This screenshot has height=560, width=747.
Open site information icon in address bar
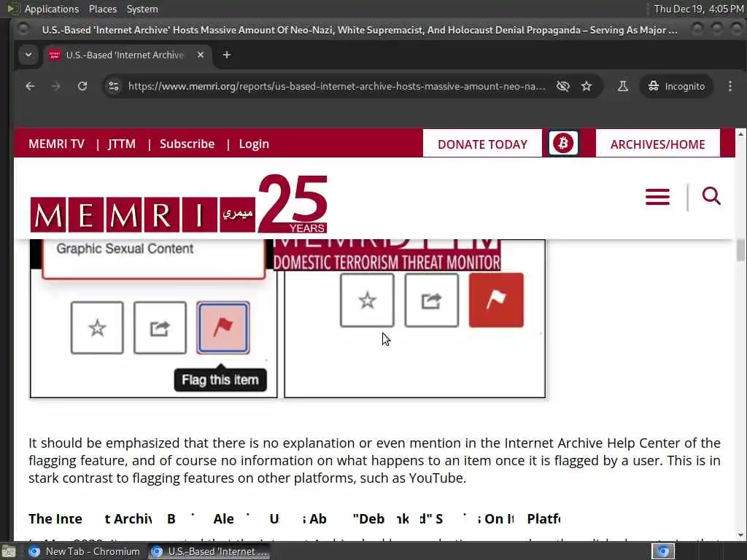(x=114, y=86)
